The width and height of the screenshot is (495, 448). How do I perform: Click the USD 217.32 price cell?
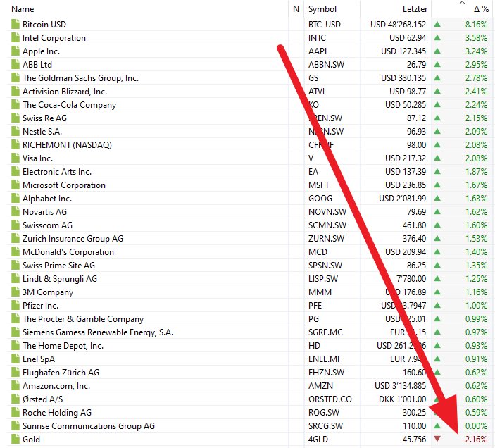(x=406, y=158)
